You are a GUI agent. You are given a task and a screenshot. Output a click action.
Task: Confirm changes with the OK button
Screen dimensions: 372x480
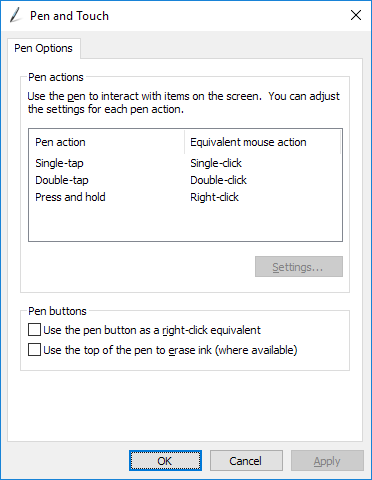click(x=165, y=461)
